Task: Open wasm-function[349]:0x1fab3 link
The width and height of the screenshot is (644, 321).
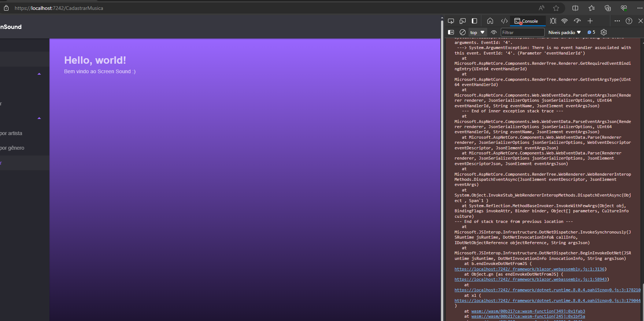Action: [x=528, y=311]
